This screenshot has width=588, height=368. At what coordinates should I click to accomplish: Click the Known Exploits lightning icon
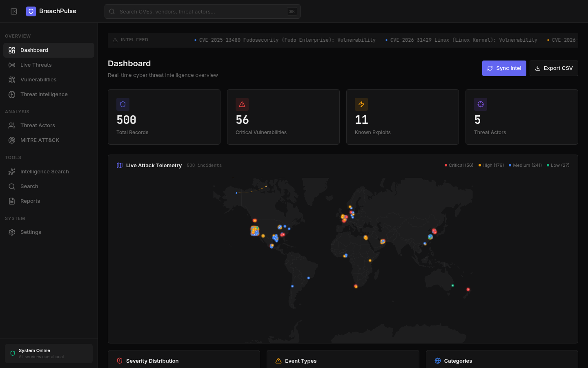click(361, 104)
